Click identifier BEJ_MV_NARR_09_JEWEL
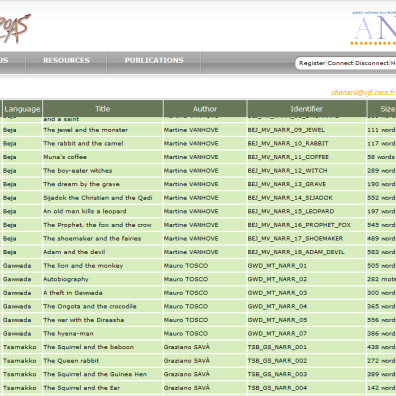This screenshot has width=396, height=396. pos(286,130)
